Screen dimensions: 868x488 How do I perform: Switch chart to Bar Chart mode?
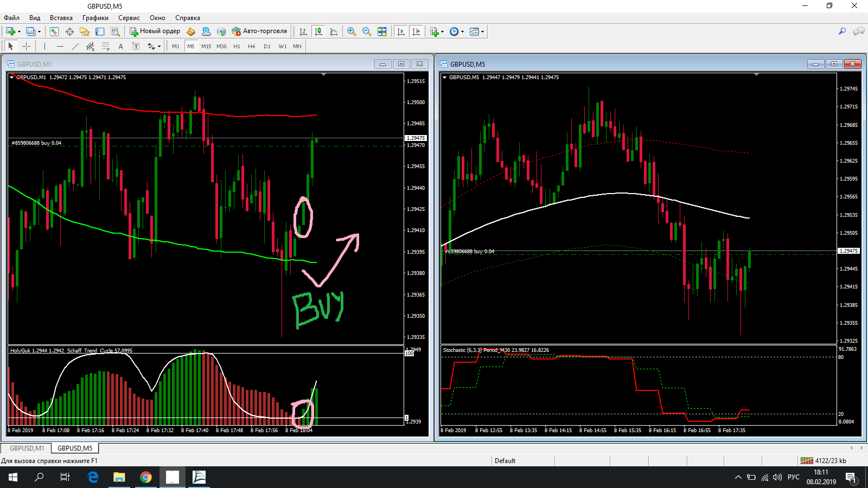pos(303,31)
